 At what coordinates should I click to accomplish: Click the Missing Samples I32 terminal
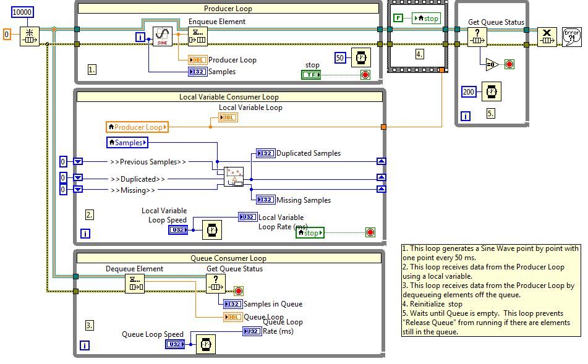(265, 200)
